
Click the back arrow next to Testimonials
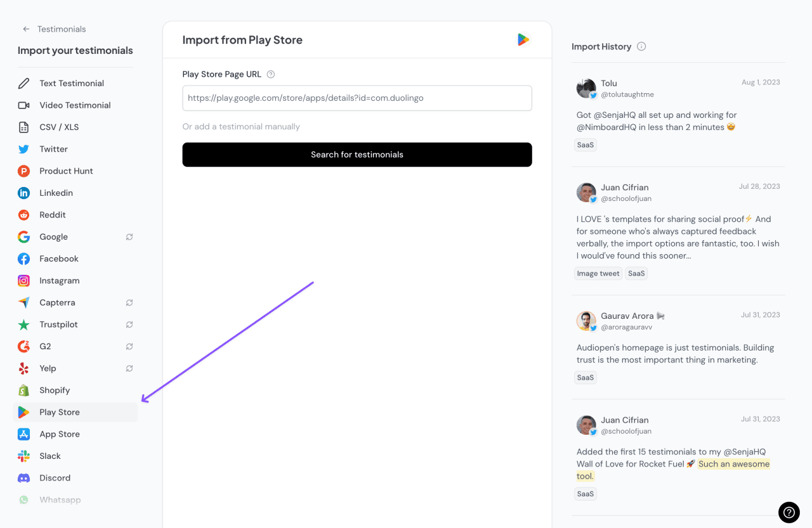click(26, 29)
